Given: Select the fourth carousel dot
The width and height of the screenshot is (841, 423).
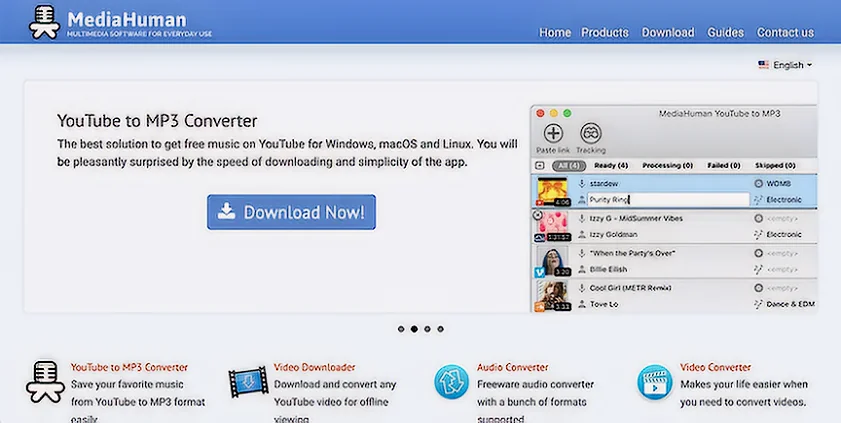Looking at the screenshot, I should pyautogui.click(x=440, y=329).
